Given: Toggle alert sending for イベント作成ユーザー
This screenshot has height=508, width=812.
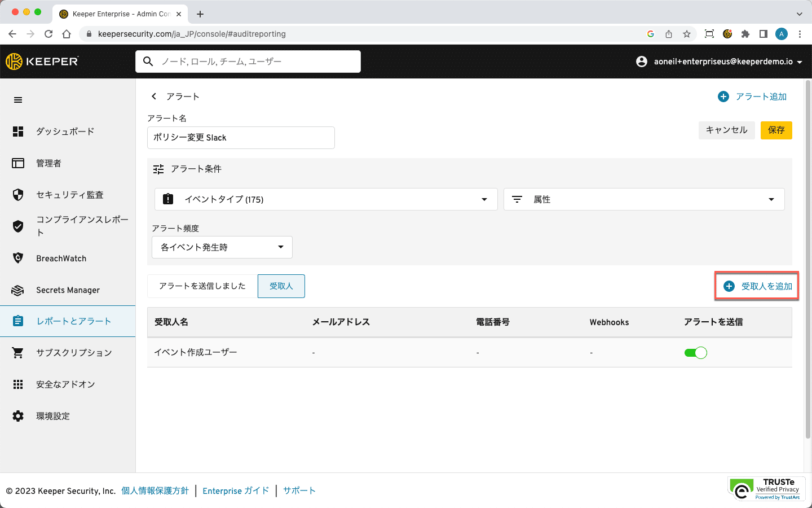Looking at the screenshot, I should (x=695, y=353).
